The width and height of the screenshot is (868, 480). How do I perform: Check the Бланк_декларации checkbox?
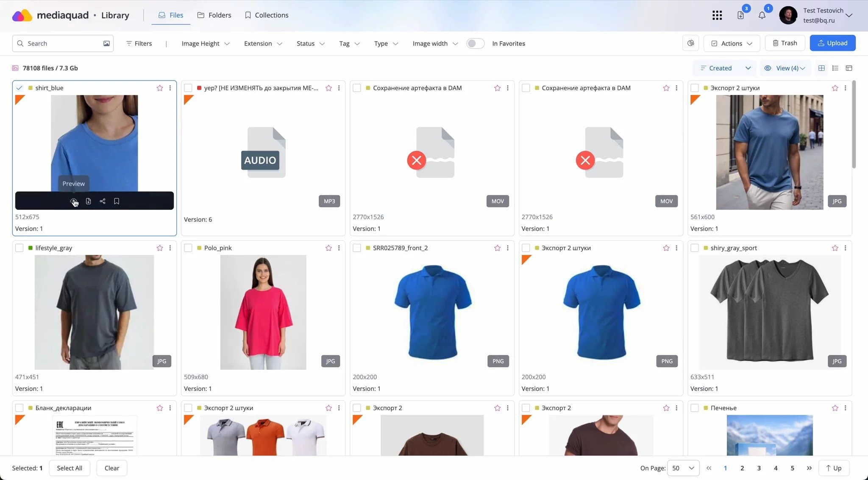(19, 407)
